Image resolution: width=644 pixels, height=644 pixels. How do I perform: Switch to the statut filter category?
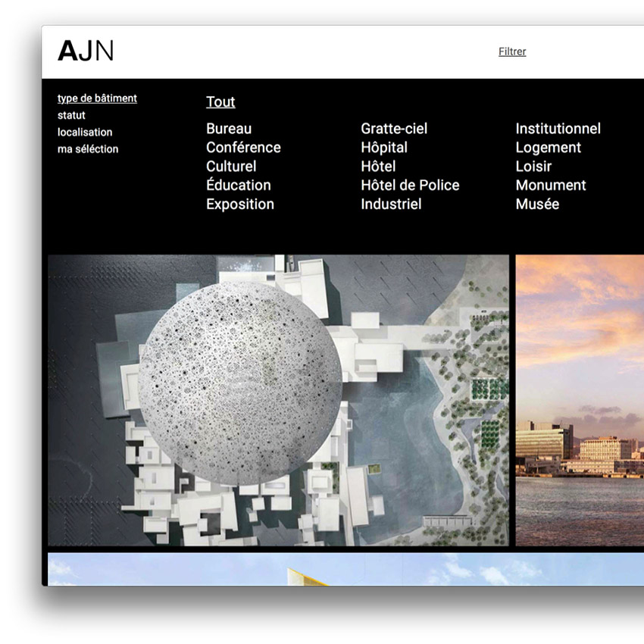coord(71,115)
